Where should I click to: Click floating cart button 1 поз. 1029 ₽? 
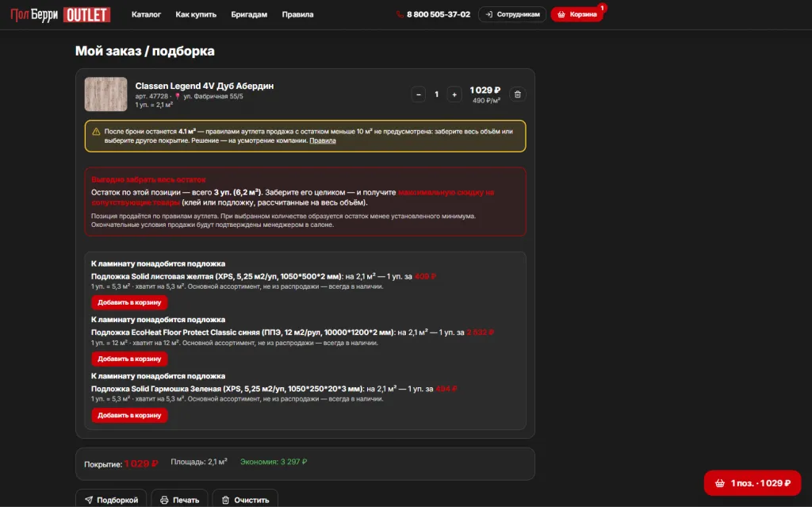[753, 483]
